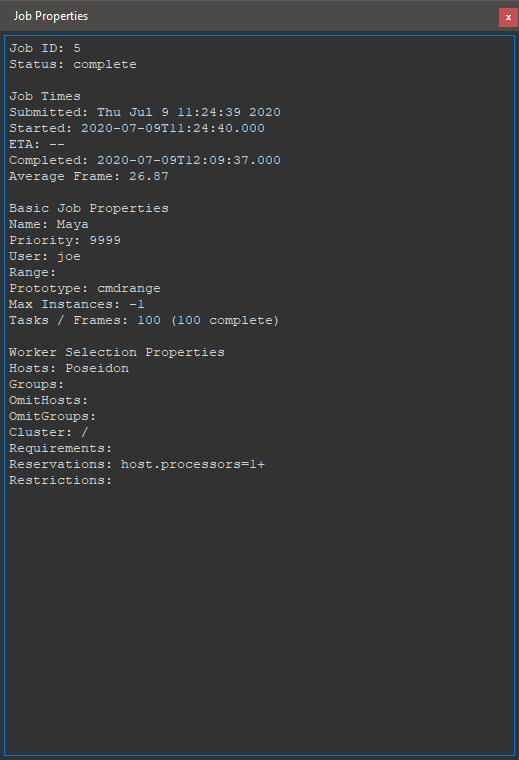Click the Status: complete text
This screenshot has height=760, width=519.
[x=73, y=64]
